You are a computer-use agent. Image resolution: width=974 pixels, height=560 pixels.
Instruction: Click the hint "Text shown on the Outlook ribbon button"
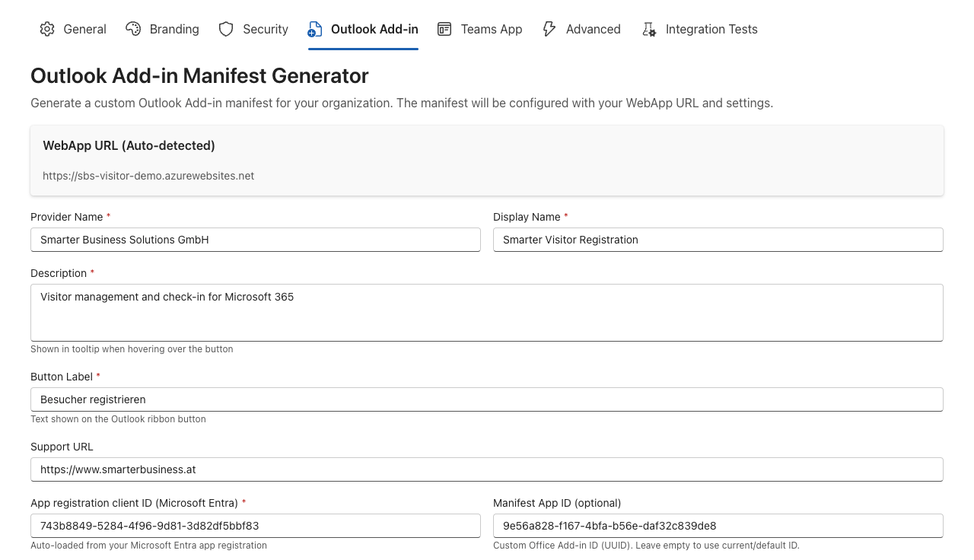pyautogui.click(x=118, y=419)
